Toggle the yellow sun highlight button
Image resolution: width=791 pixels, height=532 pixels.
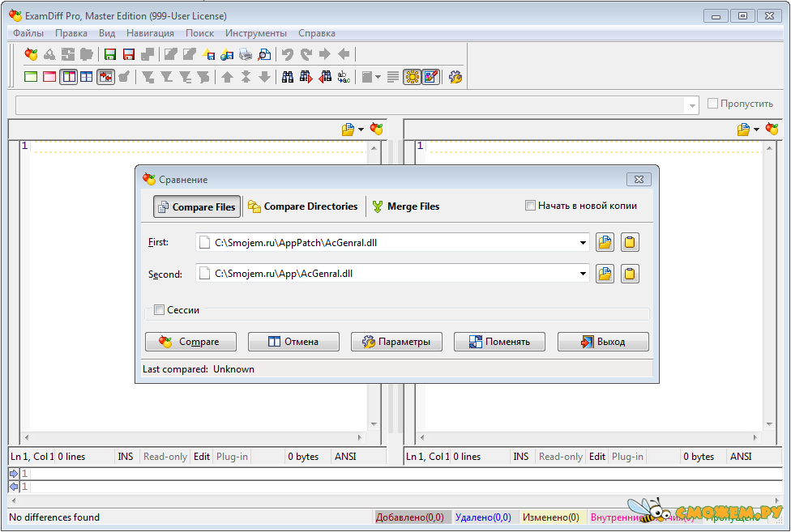tap(413, 77)
